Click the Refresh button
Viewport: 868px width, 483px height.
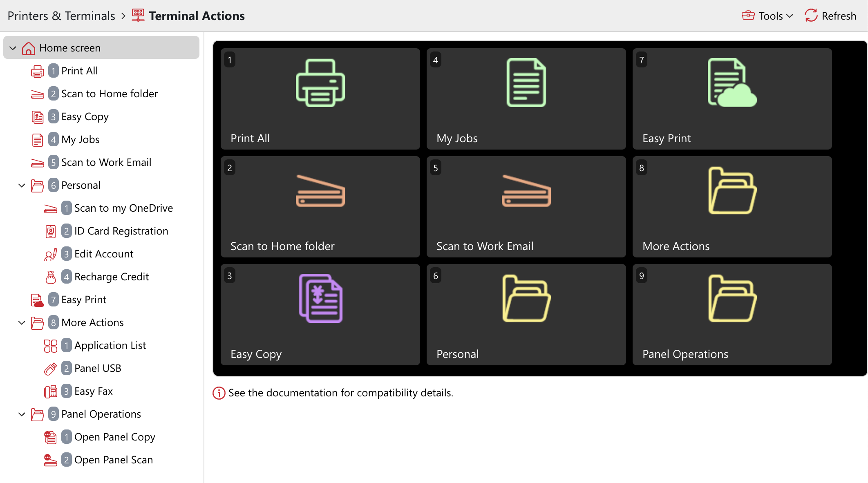830,16
